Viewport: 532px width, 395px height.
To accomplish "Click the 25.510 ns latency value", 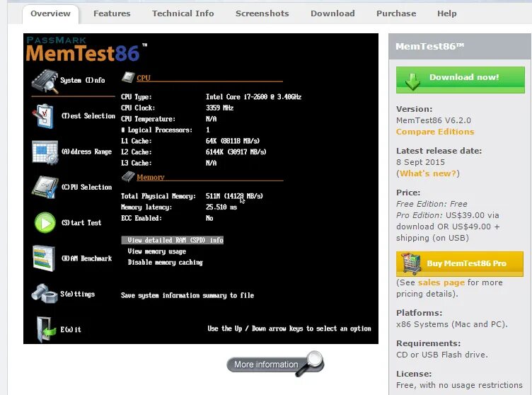I will (x=221, y=207).
